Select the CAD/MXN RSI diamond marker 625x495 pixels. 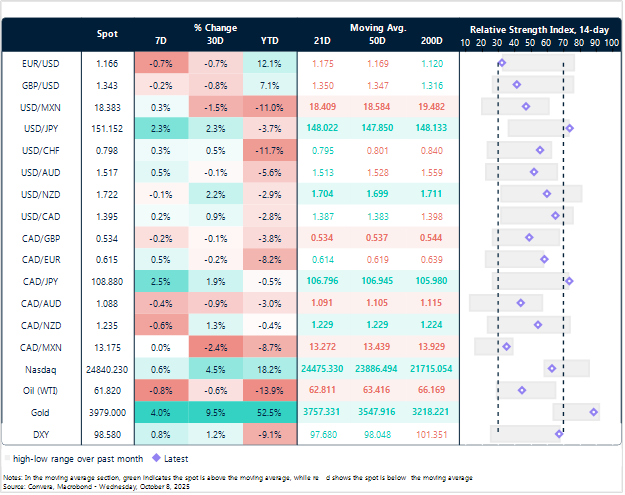click(507, 346)
